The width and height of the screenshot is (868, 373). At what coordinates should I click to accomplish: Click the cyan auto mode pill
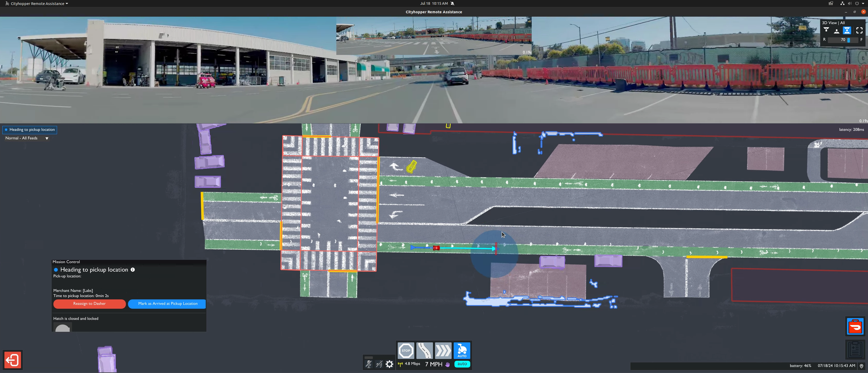click(x=462, y=364)
